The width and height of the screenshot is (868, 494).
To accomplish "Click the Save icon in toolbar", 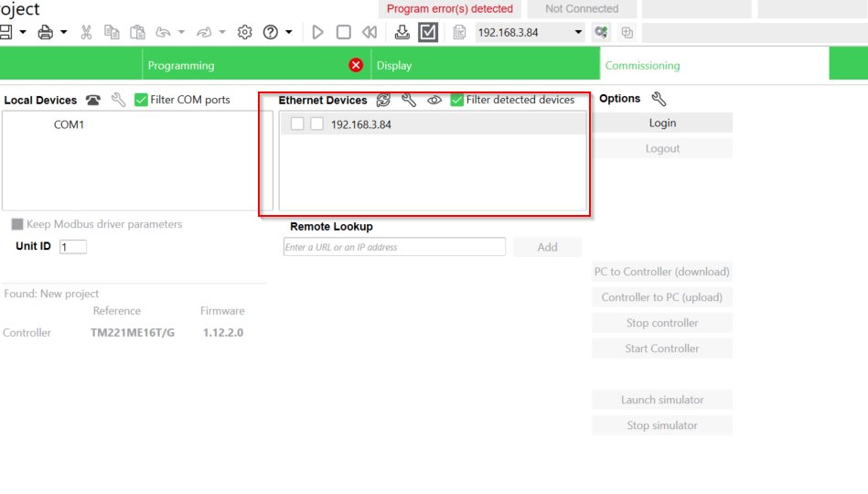I will 5,32.
